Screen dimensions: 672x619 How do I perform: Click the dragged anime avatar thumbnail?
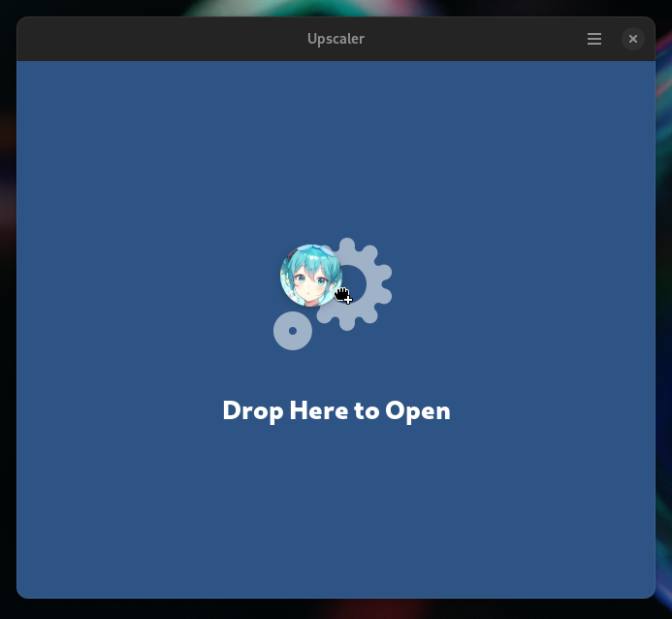click(x=311, y=276)
